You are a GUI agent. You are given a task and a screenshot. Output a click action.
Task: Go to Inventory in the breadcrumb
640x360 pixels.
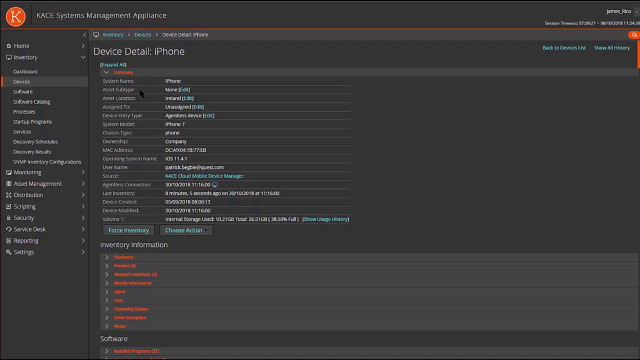coord(113,35)
